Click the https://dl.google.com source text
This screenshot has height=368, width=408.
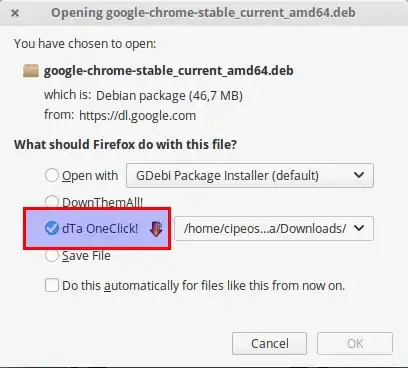point(137,116)
